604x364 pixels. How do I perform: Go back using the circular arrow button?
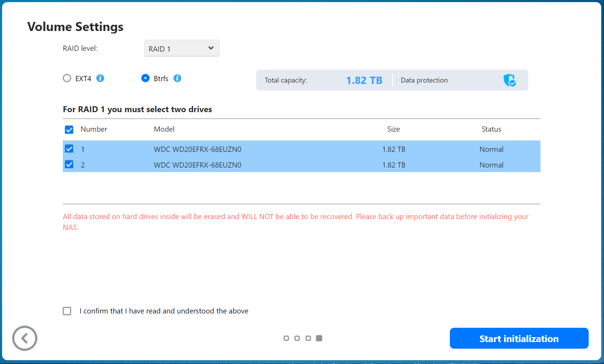[x=25, y=338]
